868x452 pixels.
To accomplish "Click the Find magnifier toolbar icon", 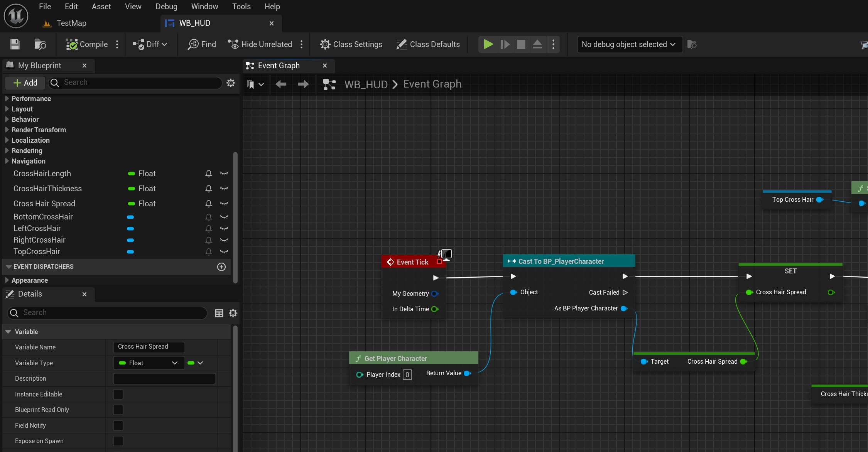I will pos(193,44).
